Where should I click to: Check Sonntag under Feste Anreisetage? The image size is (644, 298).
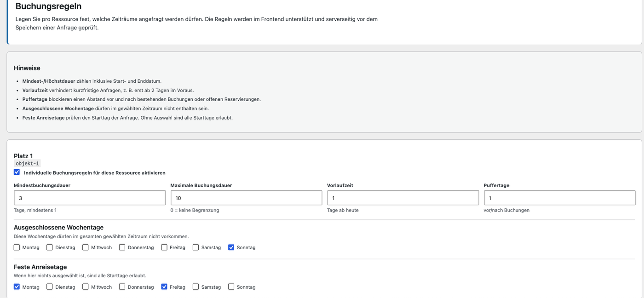(x=231, y=287)
